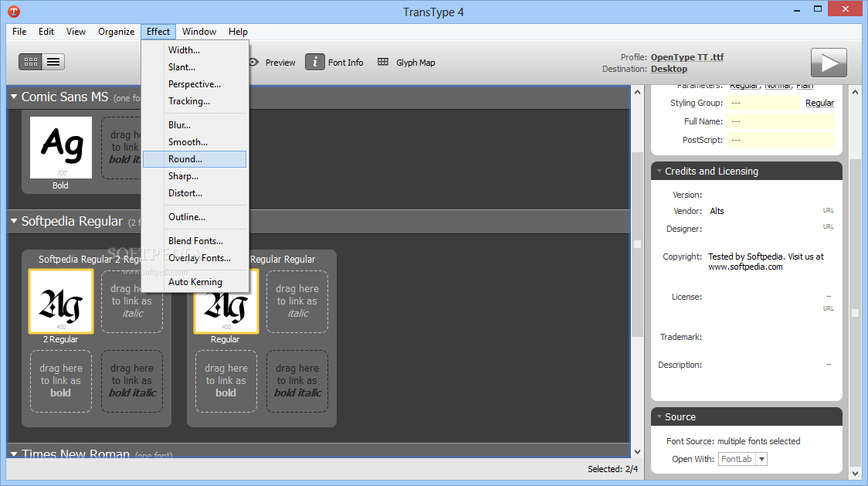Run Auto Kerning from Effect menu
This screenshot has width=868, height=486.
pyautogui.click(x=195, y=282)
